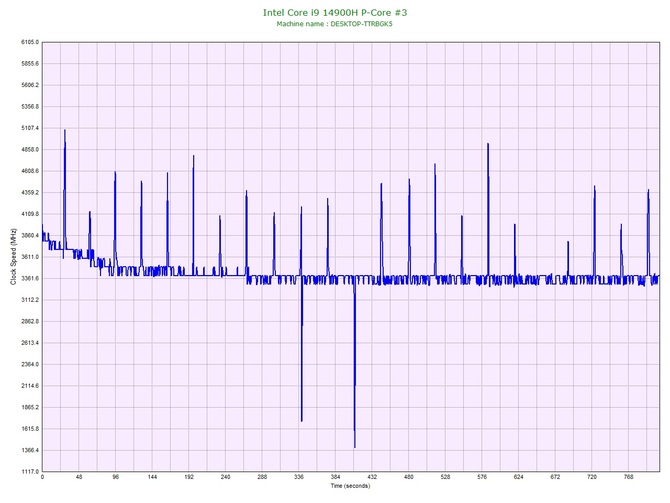This screenshot has width=670, height=503.
Task: Click the 432 x-axis tick label
Action: click(x=372, y=477)
